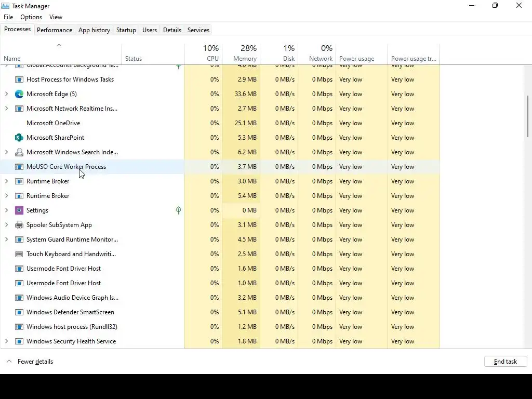This screenshot has width=532, height=399.
Task: Click the Touch Keyboard and Handwriting icon
Action: [x=19, y=254]
